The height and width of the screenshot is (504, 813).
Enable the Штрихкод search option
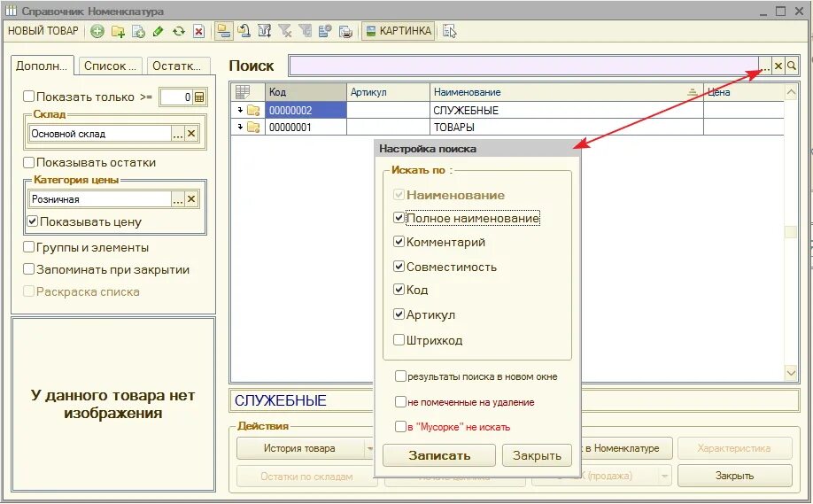(x=399, y=340)
